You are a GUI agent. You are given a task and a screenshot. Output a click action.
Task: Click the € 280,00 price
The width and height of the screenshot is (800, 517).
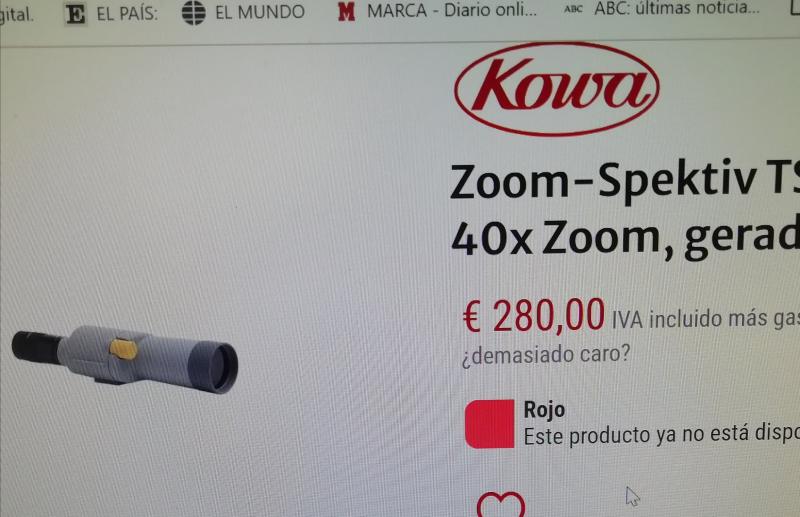click(534, 316)
